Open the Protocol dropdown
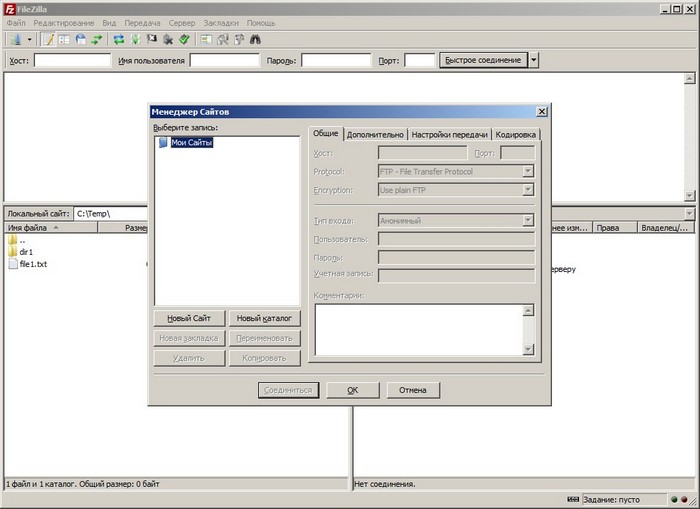 click(x=456, y=171)
